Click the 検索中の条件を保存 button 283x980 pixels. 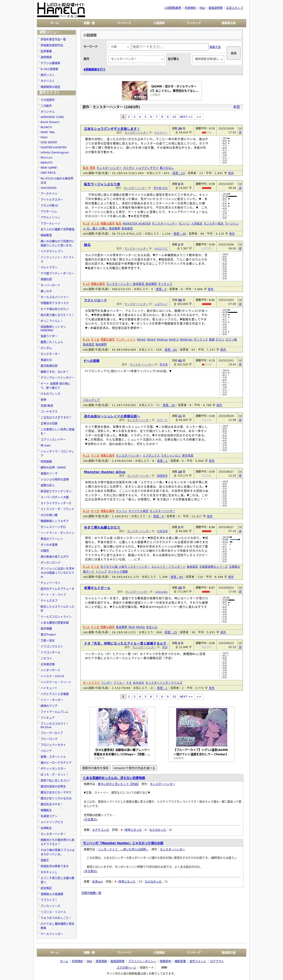(x=96, y=768)
